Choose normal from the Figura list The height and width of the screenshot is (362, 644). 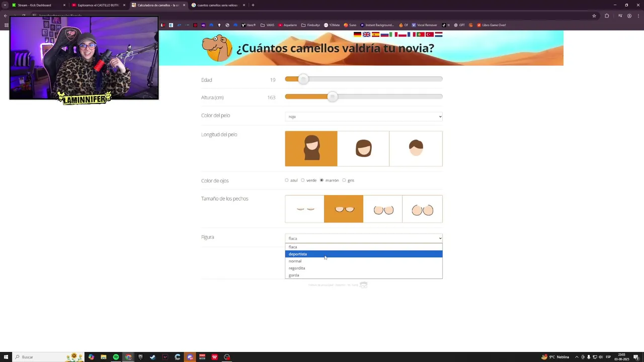coord(364,261)
